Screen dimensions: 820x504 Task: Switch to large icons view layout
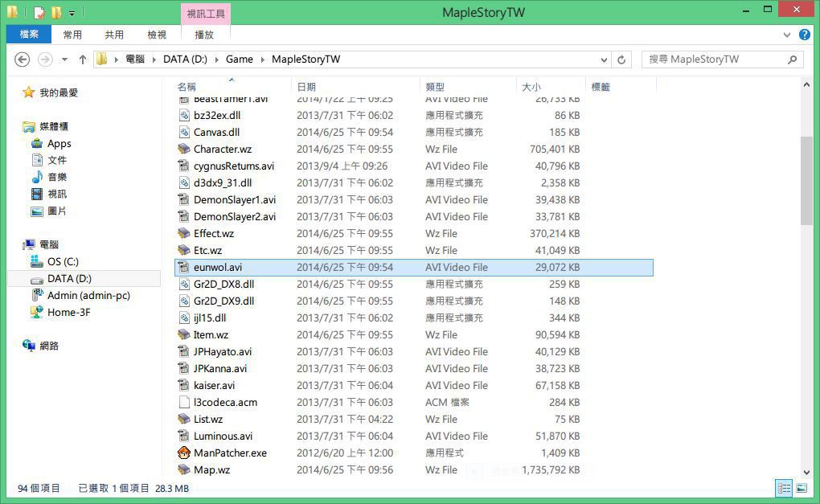tap(802, 488)
